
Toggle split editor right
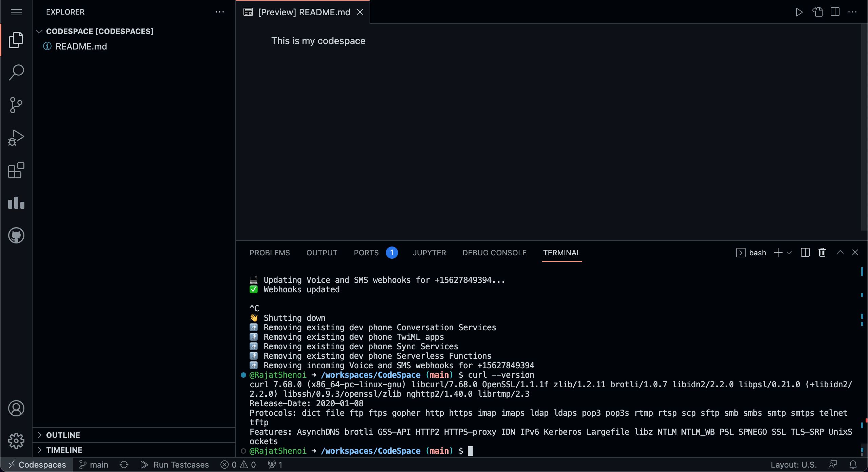pyautogui.click(x=835, y=12)
